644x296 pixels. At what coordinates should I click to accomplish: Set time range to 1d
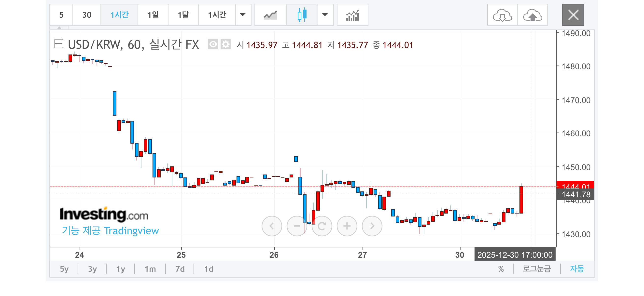(209, 269)
